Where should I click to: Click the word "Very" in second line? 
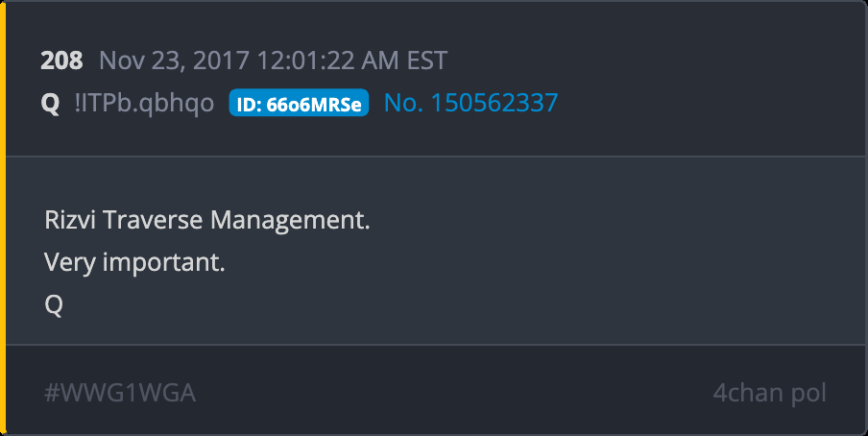[70, 262]
